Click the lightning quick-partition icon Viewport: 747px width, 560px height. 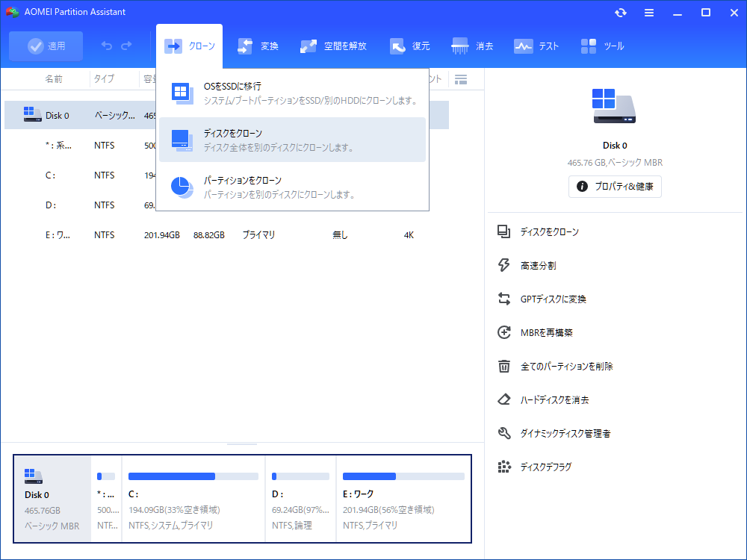pos(504,265)
